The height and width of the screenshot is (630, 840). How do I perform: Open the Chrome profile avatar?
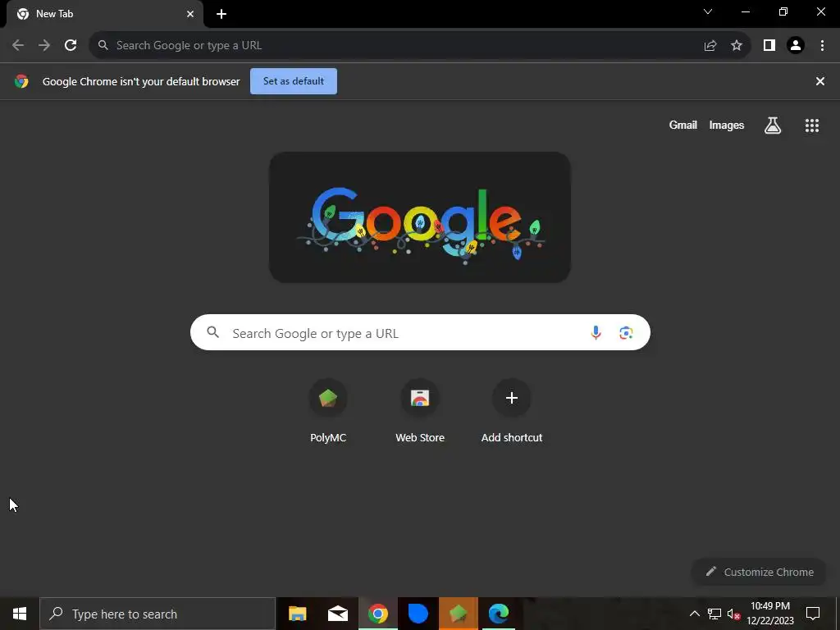click(x=796, y=46)
